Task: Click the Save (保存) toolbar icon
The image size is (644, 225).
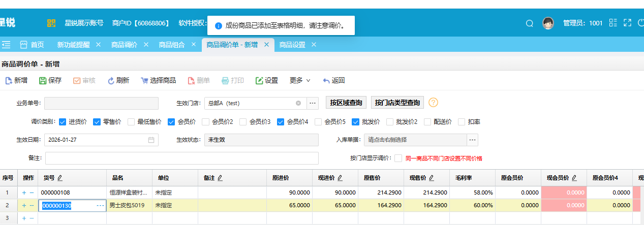Action: coord(43,80)
